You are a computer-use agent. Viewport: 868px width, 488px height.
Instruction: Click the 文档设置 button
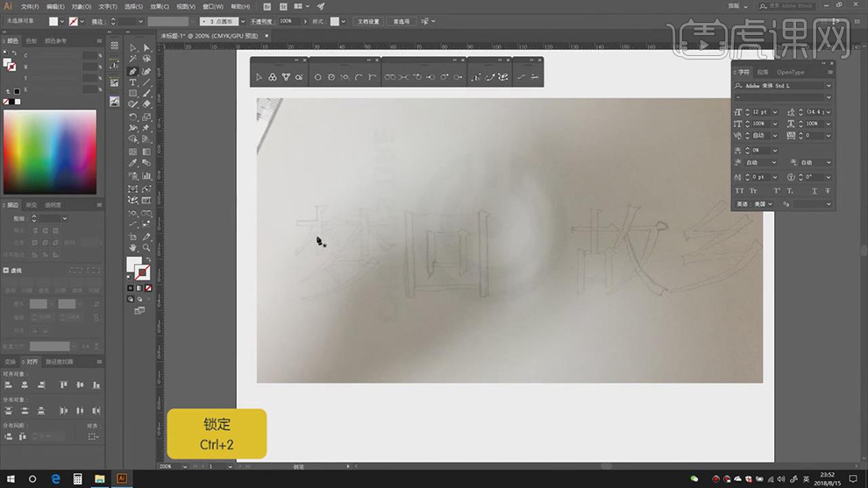pyautogui.click(x=368, y=20)
